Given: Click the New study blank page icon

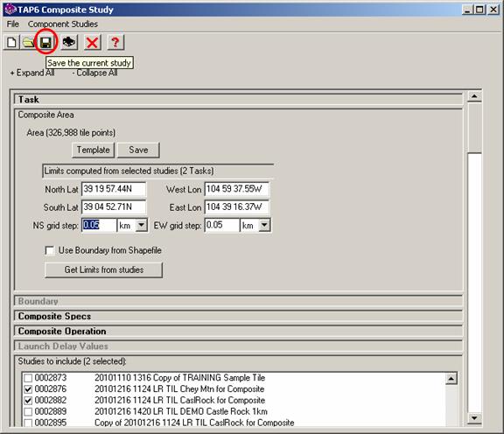Looking at the screenshot, I should pos(12,42).
